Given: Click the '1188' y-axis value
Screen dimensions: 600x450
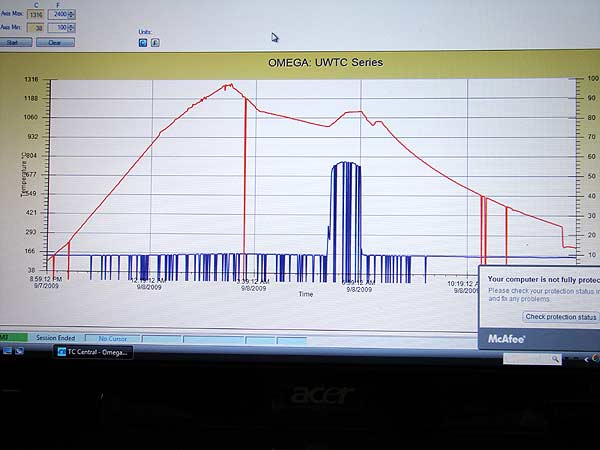Looking at the screenshot, I should pyautogui.click(x=31, y=98).
